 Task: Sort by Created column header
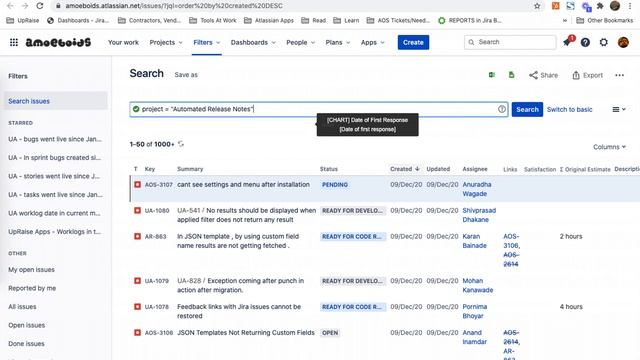[x=404, y=169]
